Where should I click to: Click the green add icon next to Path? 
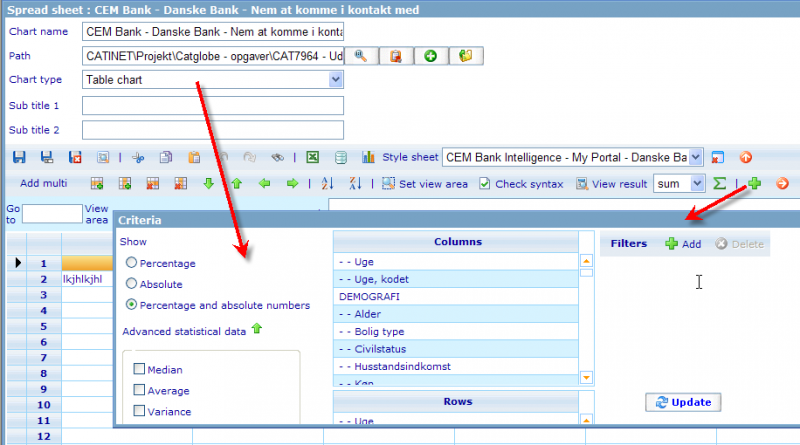[430, 55]
